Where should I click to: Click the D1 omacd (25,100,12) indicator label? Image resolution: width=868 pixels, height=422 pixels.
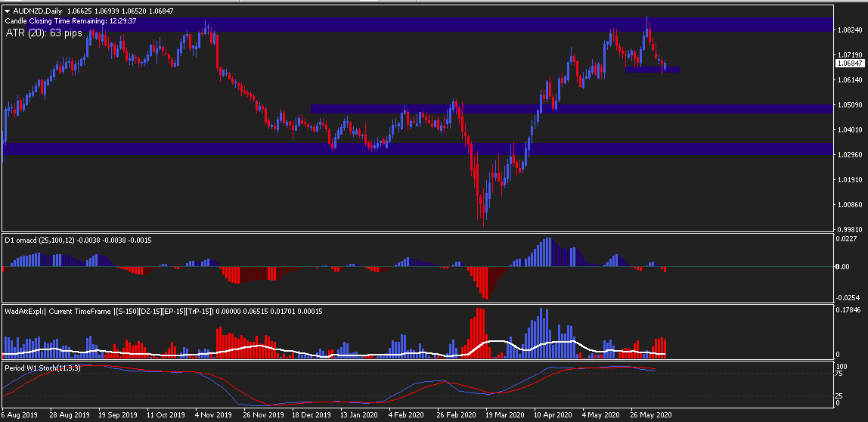pyautogui.click(x=78, y=240)
